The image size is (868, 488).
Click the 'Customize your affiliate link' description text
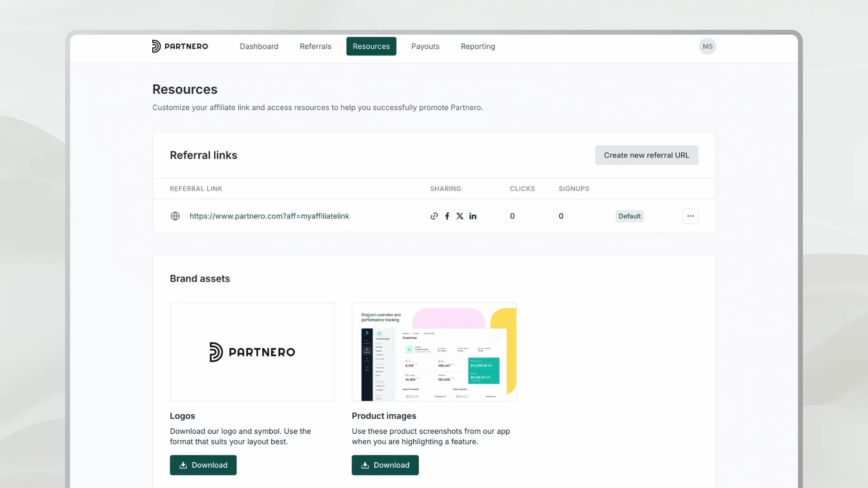coord(317,108)
